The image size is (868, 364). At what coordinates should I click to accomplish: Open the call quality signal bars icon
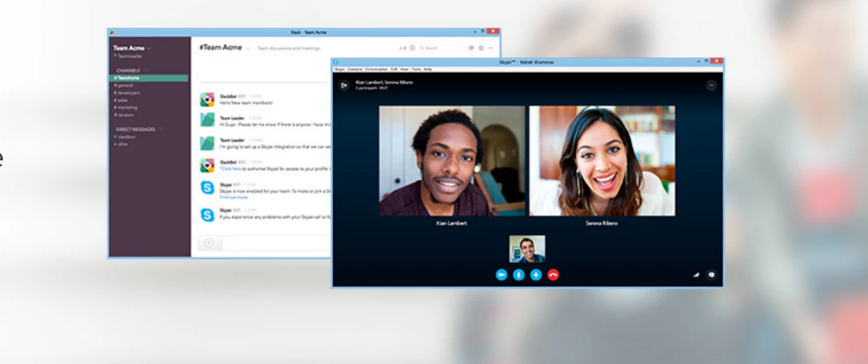click(x=696, y=275)
